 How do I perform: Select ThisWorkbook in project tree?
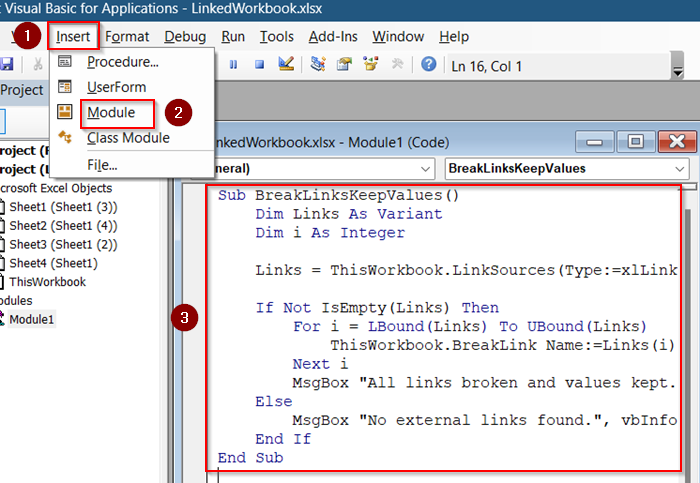pyautogui.click(x=47, y=282)
